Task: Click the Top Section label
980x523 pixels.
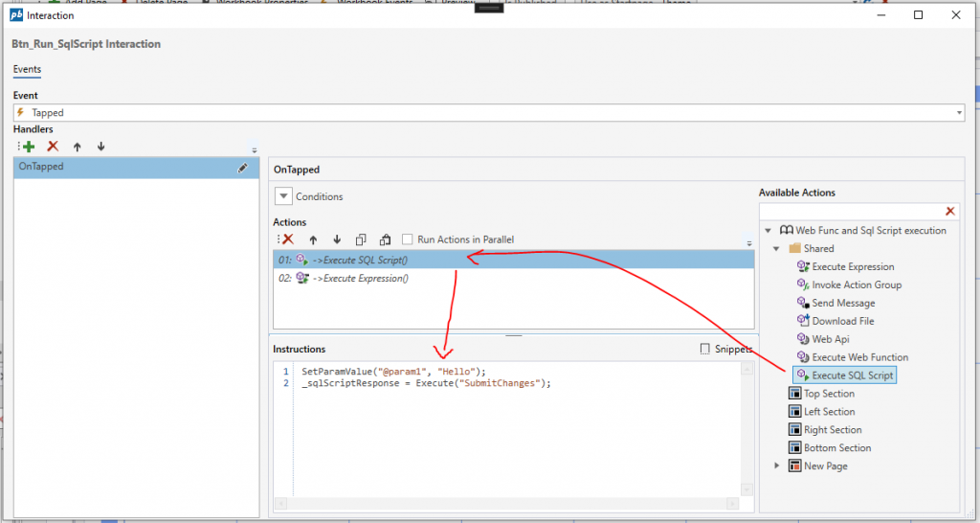Action: (x=829, y=394)
